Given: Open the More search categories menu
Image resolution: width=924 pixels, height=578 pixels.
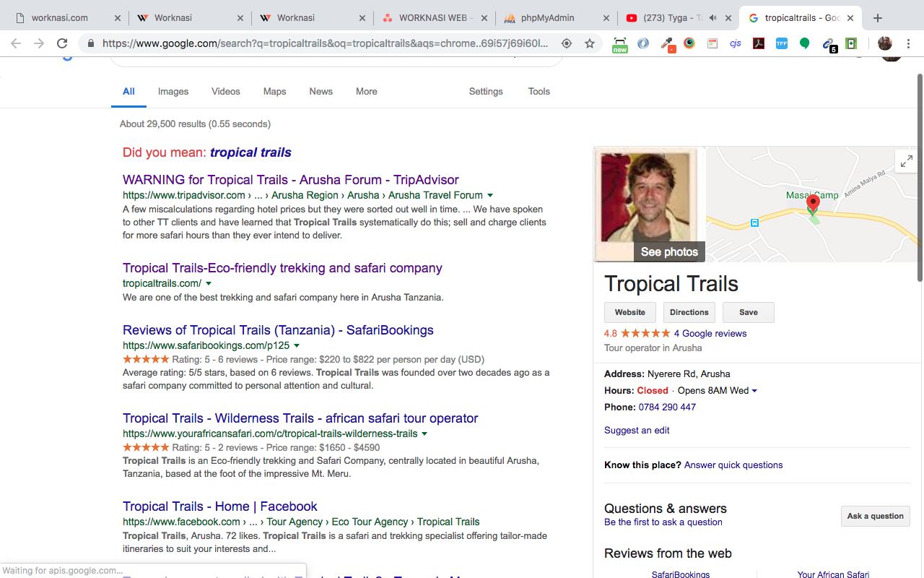Looking at the screenshot, I should click(367, 91).
